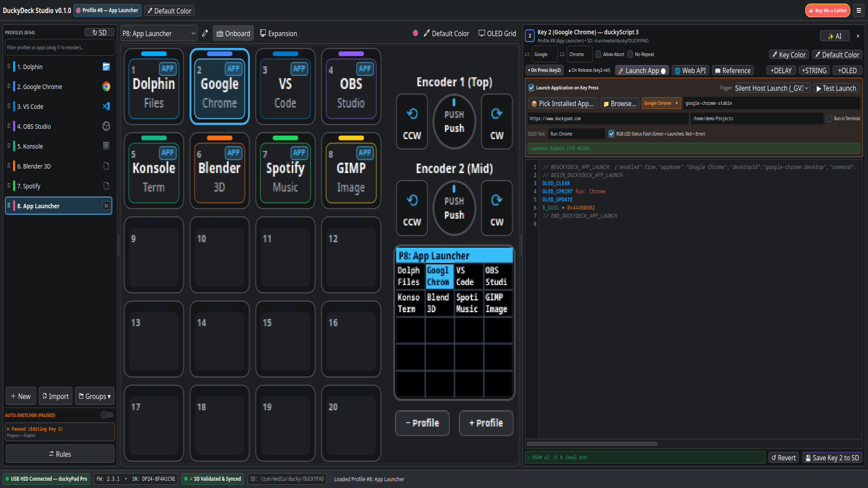Click Google Chrome profile icon in sidebar
This screenshot has width=868, height=488.
pos(106,86)
